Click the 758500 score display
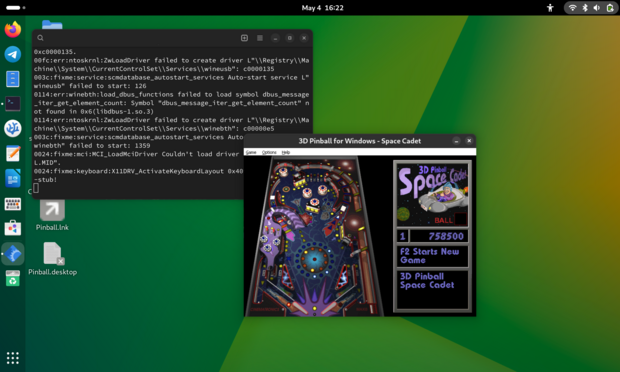Image resolution: width=620 pixels, height=372 pixels. pos(439,236)
